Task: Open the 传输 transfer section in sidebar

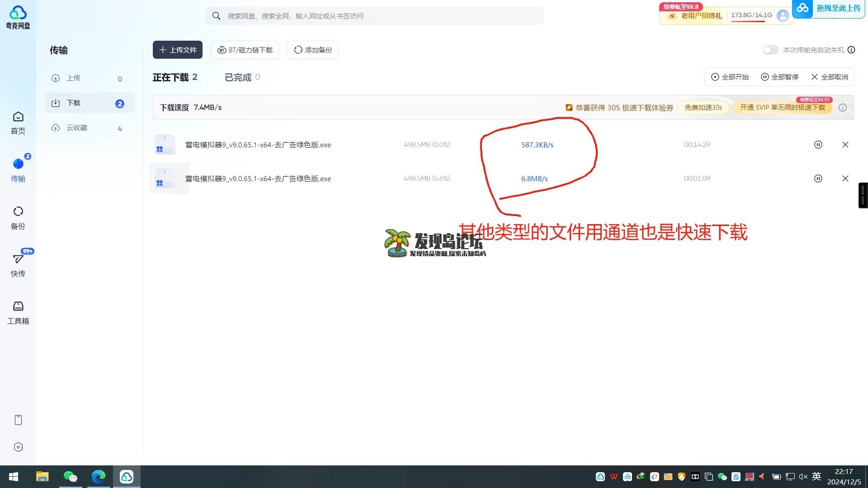Action: pos(18,170)
